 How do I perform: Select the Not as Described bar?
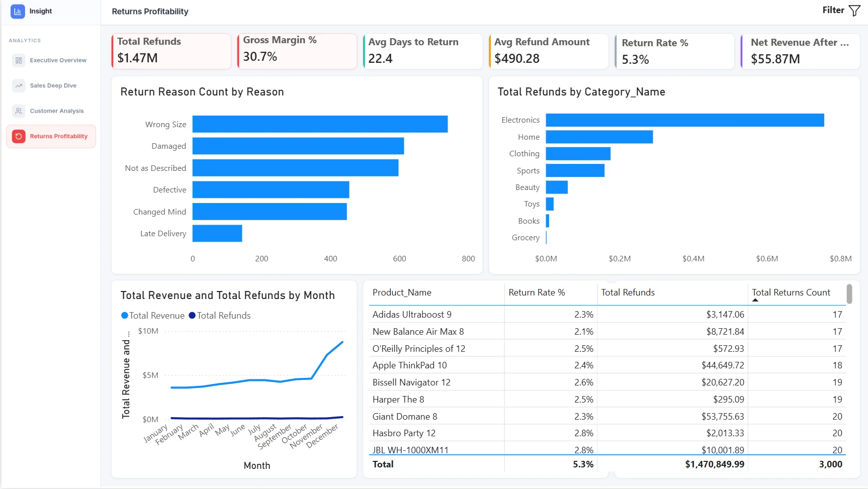click(295, 168)
